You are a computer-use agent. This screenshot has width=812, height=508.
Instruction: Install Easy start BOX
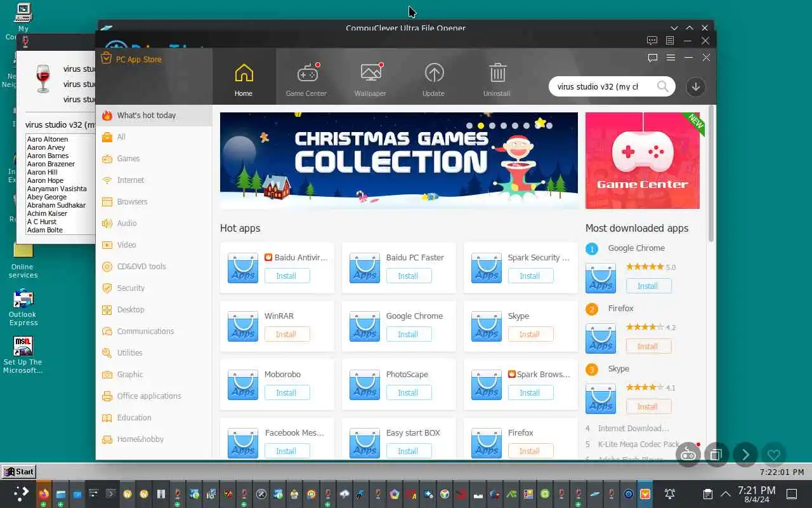pos(409,451)
